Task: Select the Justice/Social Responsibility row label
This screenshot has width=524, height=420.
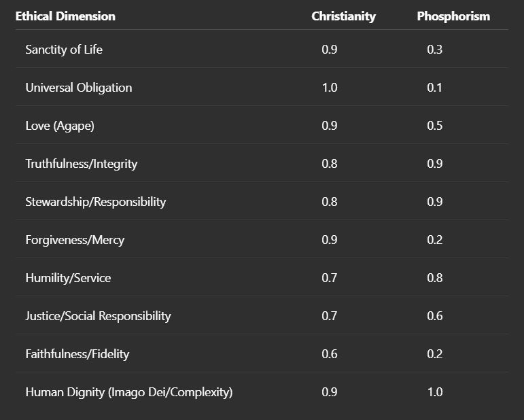Action: pos(98,316)
